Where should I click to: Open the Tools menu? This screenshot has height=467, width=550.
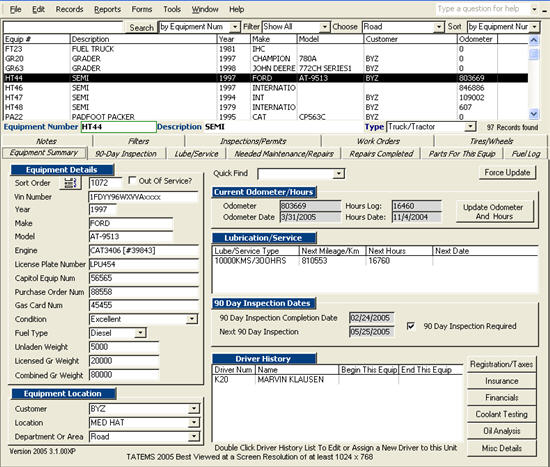click(172, 9)
